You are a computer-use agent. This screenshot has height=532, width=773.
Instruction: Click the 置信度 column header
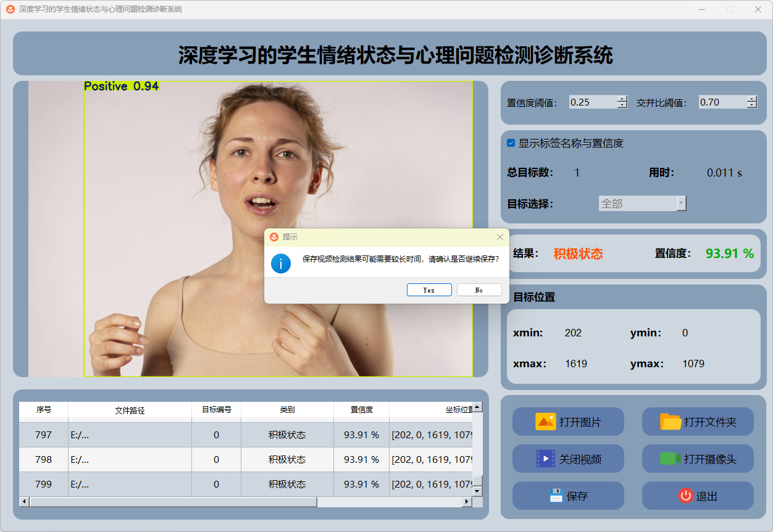click(x=361, y=410)
